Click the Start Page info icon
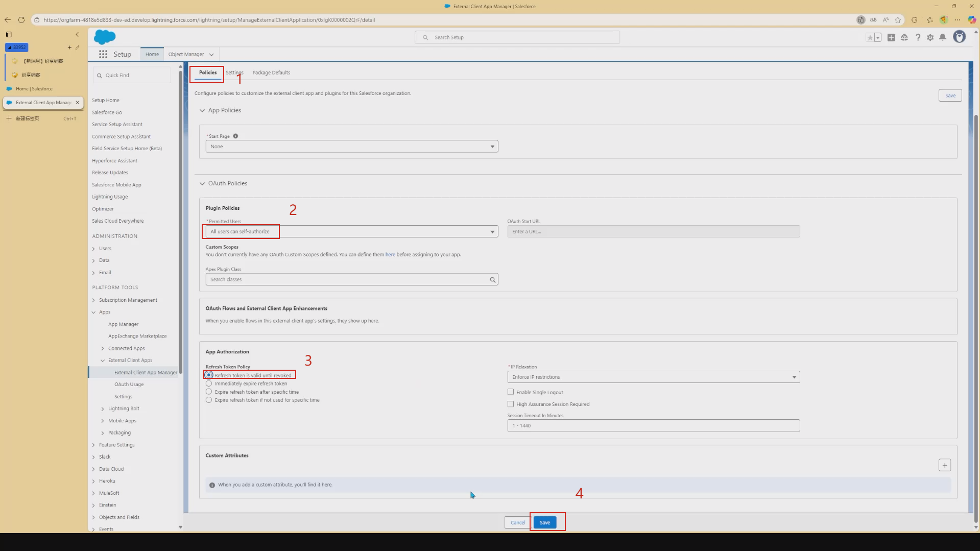Screen dimensions: 980x551 coord(235,136)
